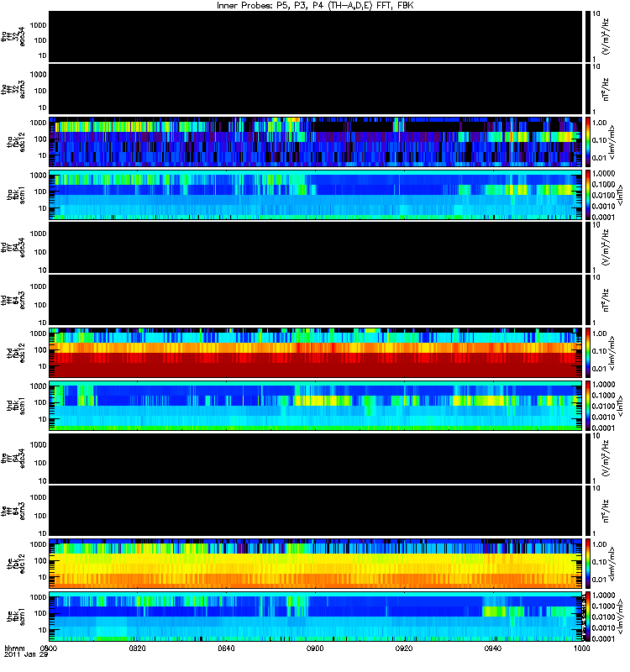Click the rainbow color bar of thd fbk scm1
Screen dimensions: 630x672
point(587,406)
